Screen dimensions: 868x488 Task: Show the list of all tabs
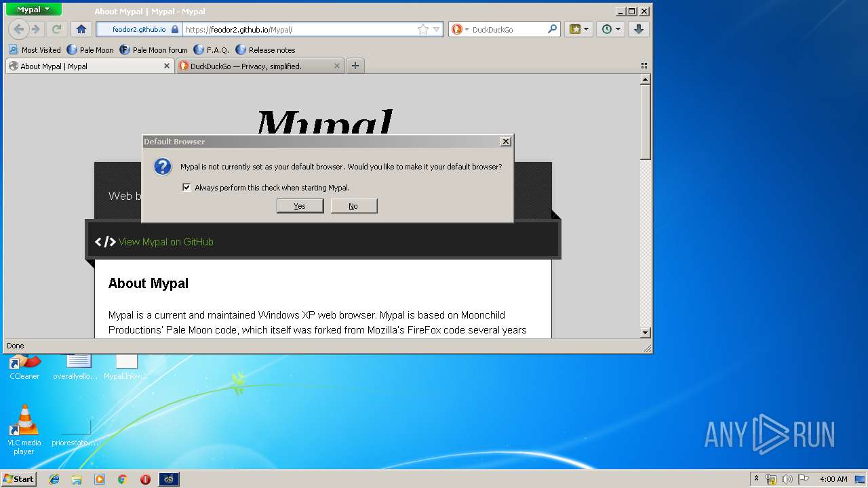point(644,66)
